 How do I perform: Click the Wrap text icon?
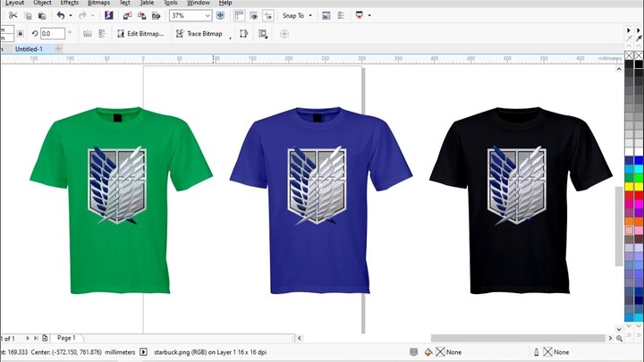coord(263,34)
